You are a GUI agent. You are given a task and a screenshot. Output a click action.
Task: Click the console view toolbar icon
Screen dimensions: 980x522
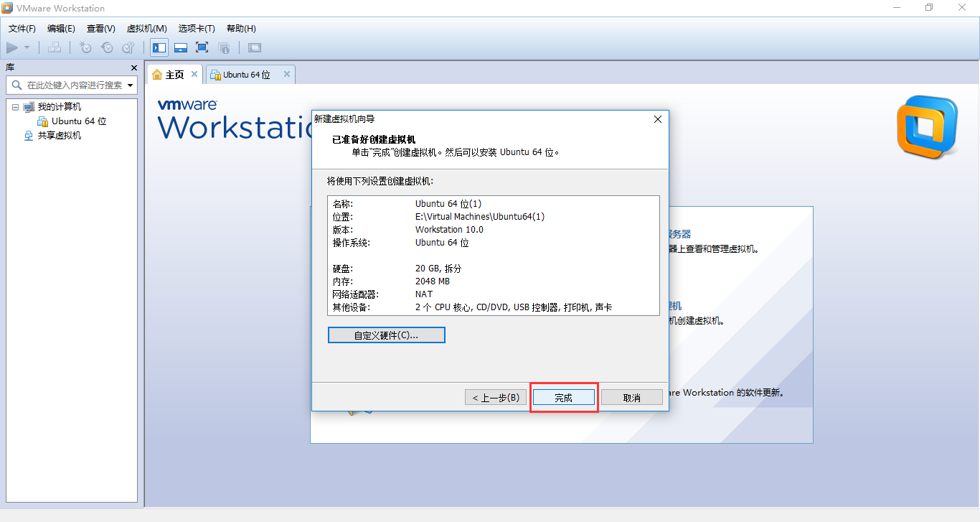(255, 47)
